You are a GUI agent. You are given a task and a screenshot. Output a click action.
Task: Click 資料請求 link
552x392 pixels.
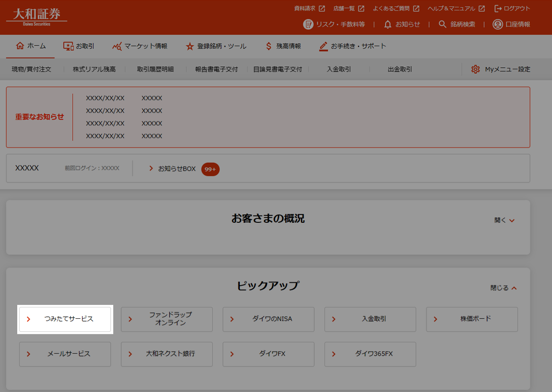click(x=305, y=8)
